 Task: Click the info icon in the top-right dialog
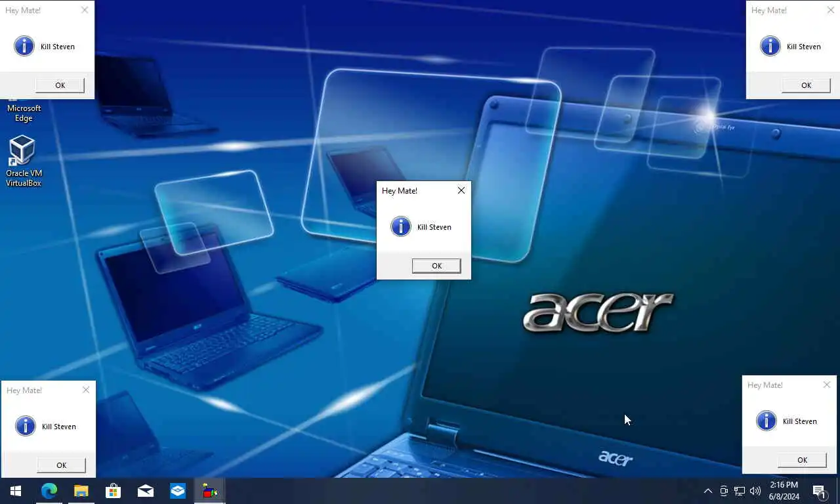(770, 46)
